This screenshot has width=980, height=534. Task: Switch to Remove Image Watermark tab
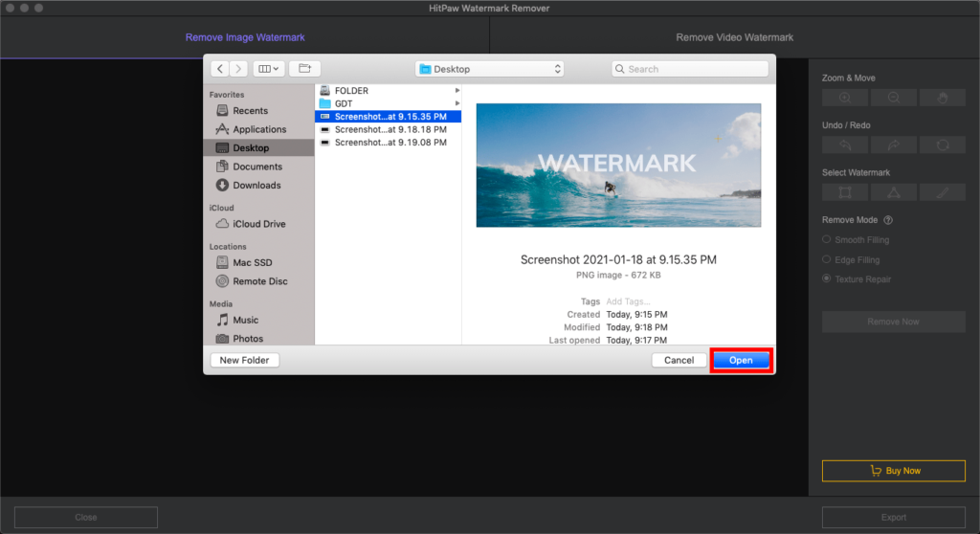coord(245,37)
